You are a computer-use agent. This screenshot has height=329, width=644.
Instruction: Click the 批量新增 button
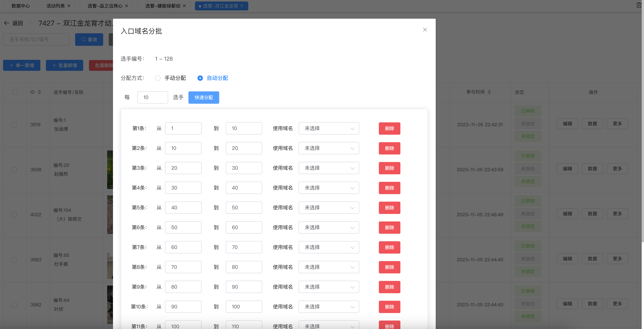(x=65, y=65)
